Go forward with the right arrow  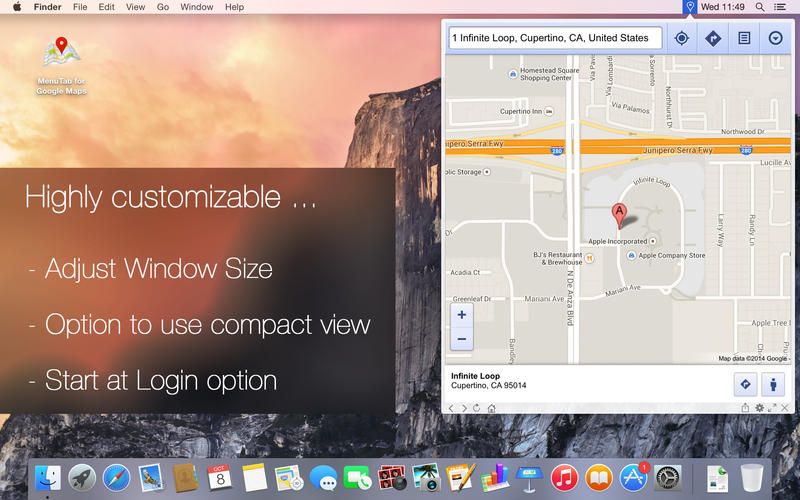(x=464, y=408)
